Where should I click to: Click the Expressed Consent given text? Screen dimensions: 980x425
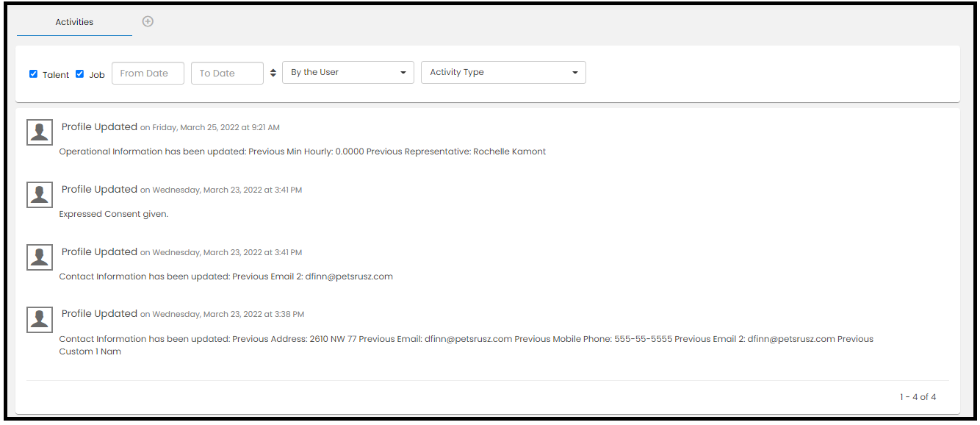[x=114, y=215]
